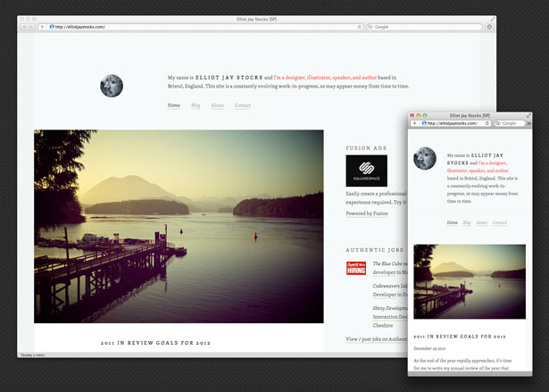Click the red Hiring badge icon
549x392 pixels.
click(354, 268)
